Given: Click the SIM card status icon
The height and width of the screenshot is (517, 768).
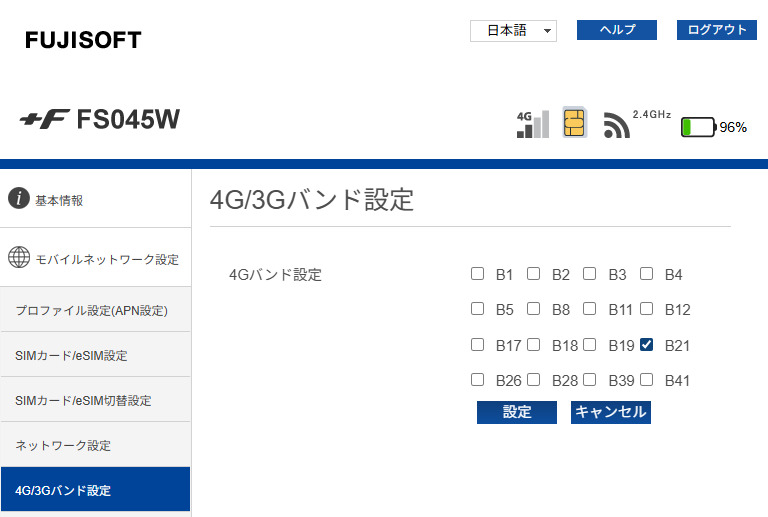Looking at the screenshot, I should (574, 123).
